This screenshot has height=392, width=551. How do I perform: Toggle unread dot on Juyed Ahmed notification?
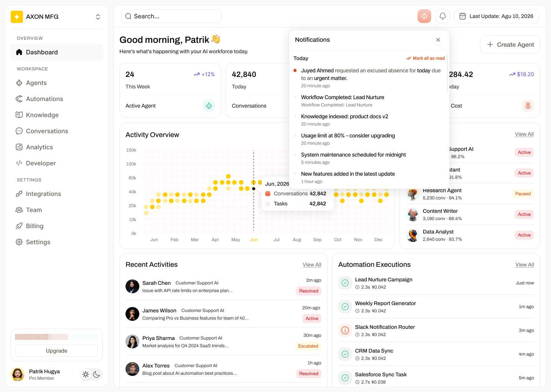[x=295, y=70]
